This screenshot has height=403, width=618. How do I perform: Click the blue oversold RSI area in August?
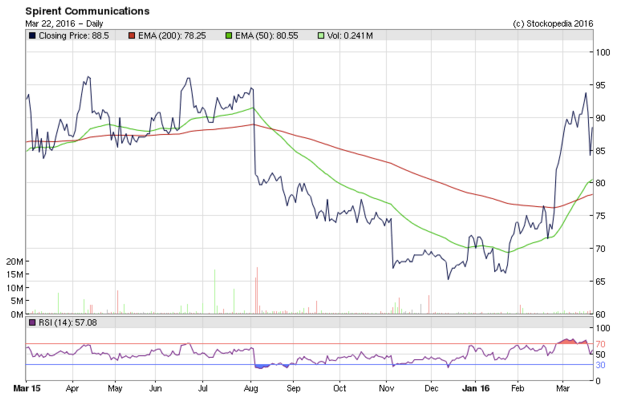[x=262, y=366]
